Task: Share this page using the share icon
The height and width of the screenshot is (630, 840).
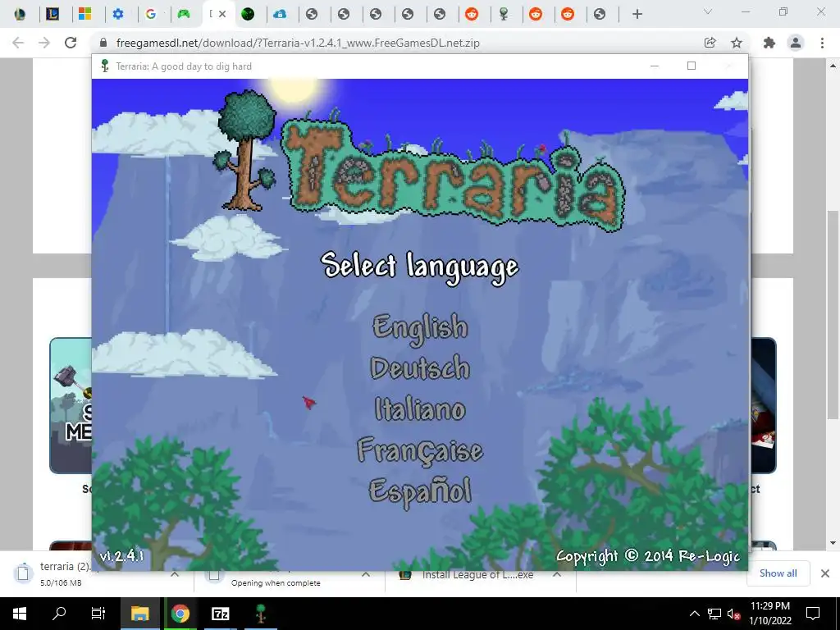Action: 710,43
